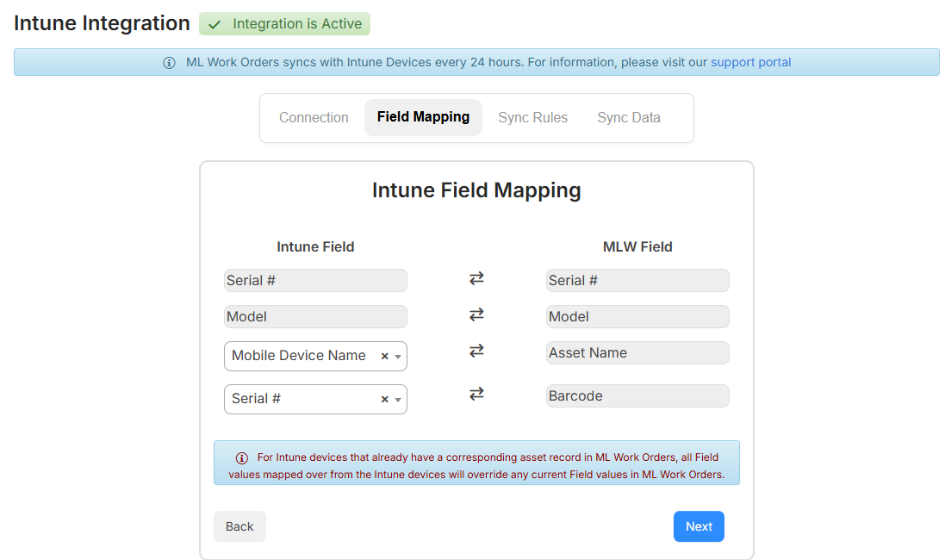
Task: Click the Serial # field under MLW Field
Action: 637,280
